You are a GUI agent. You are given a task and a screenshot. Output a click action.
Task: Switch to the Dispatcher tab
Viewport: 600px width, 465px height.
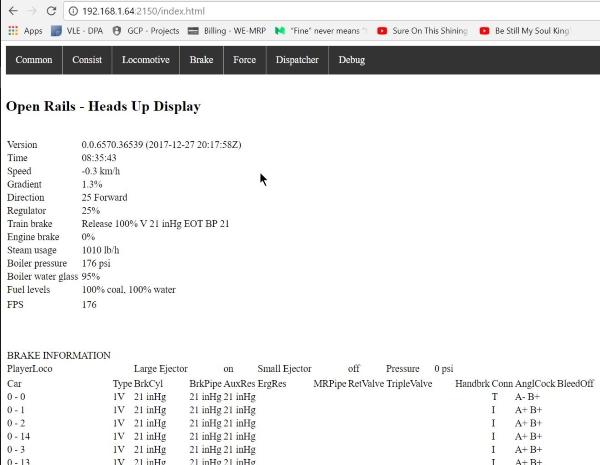(297, 60)
